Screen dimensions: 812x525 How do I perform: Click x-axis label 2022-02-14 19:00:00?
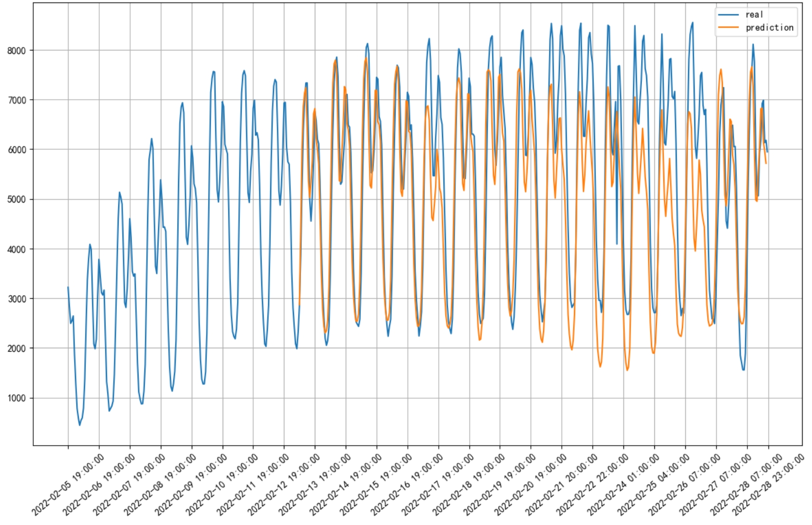point(346,485)
